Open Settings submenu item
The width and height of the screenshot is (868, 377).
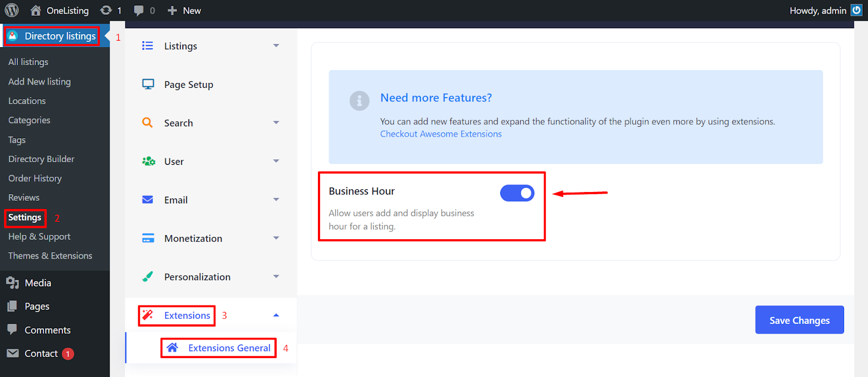[25, 218]
